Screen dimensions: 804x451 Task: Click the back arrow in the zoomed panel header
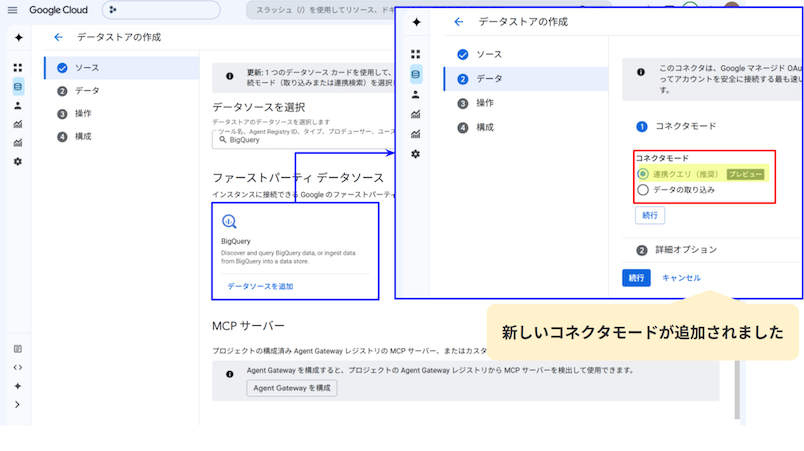pyautogui.click(x=459, y=22)
